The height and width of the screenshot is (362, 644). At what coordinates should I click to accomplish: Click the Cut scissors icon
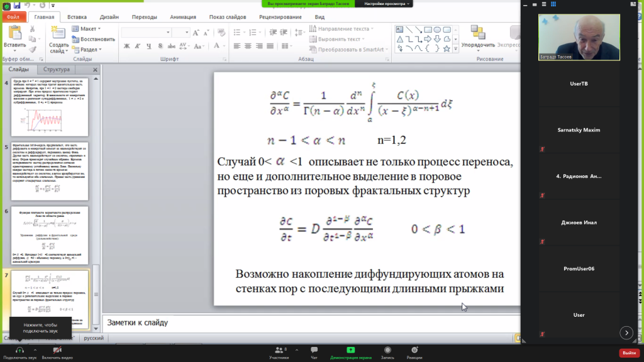click(x=32, y=29)
